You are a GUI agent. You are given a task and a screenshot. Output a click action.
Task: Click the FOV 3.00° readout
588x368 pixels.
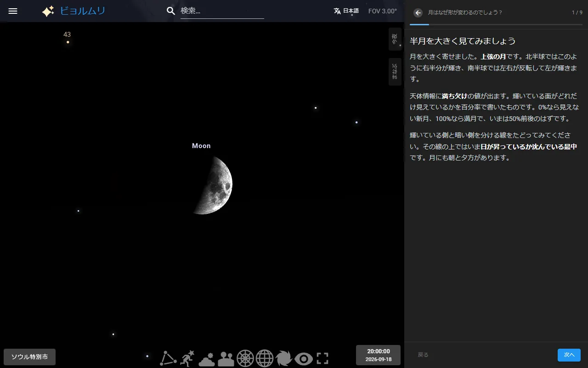pos(383,11)
